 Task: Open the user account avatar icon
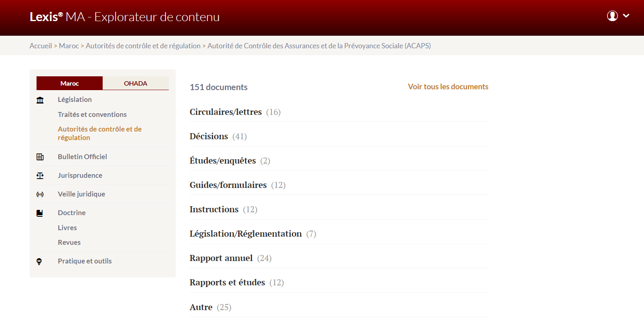click(x=612, y=16)
